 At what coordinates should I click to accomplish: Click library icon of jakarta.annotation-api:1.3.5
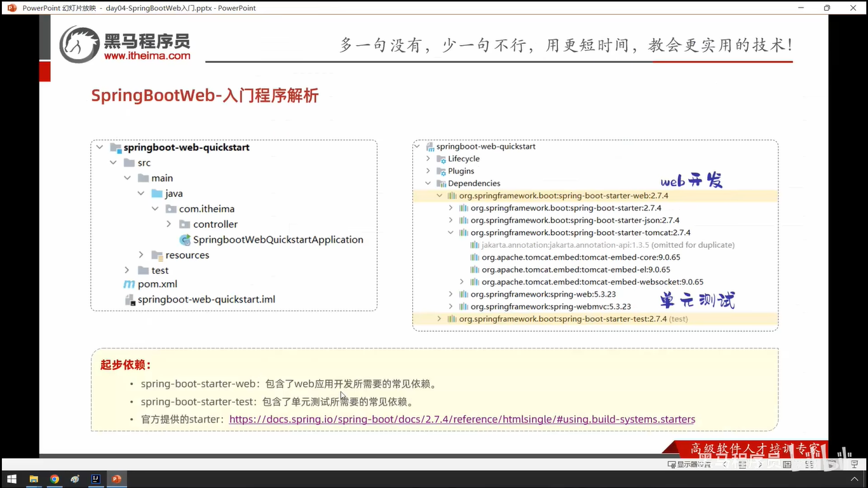point(475,245)
